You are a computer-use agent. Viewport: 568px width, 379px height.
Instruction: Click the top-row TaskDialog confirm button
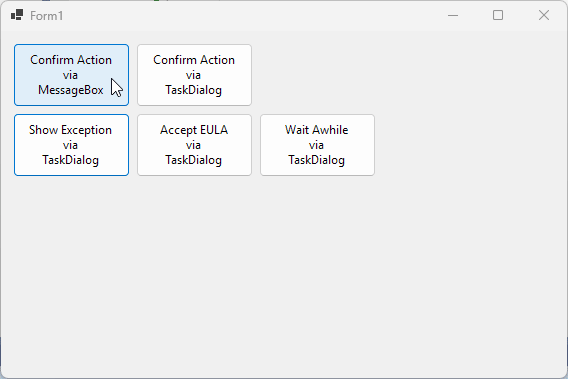pos(195,75)
